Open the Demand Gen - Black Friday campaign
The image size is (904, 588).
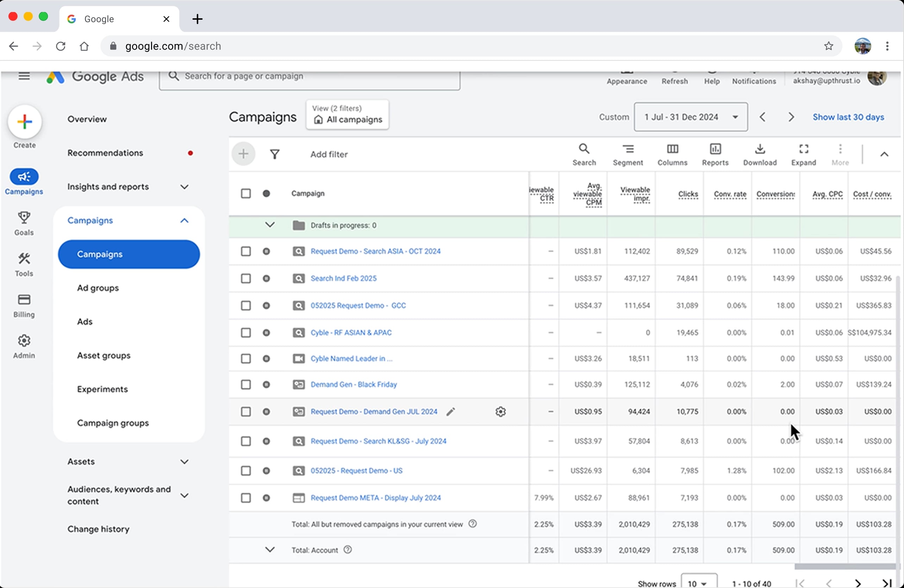coord(354,385)
